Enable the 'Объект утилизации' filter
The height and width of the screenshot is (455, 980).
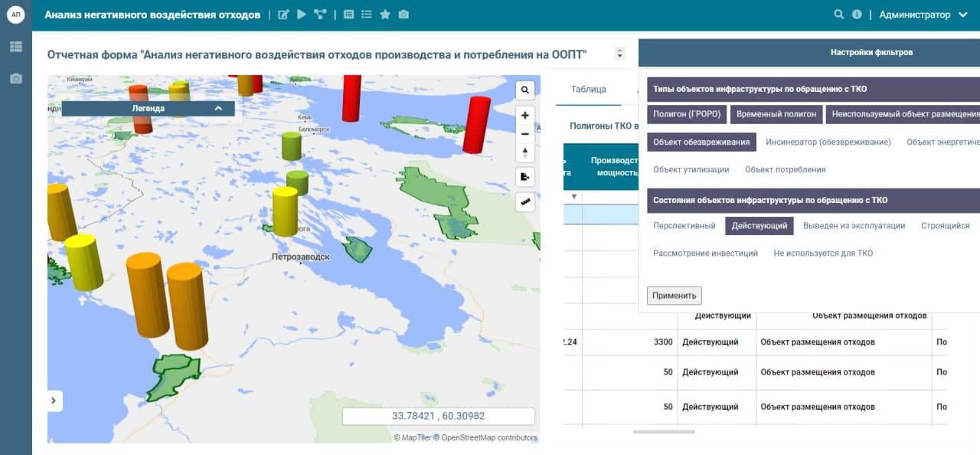[x=691, y=169]
